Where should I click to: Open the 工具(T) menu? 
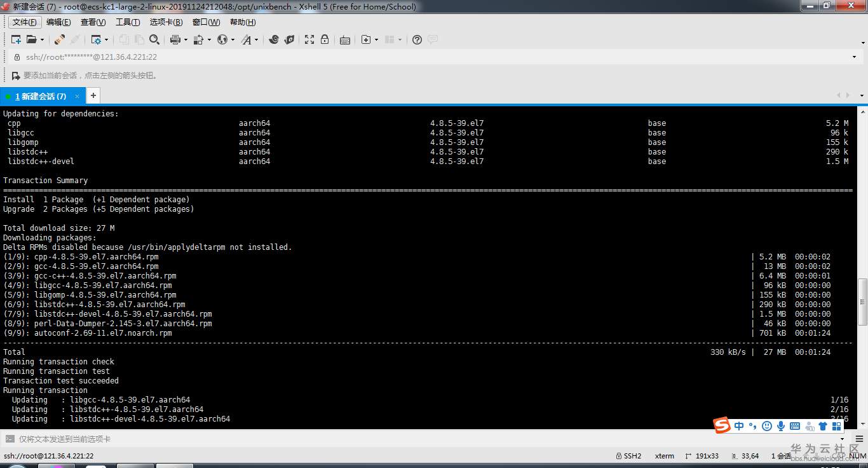click(x=128, y=22)
